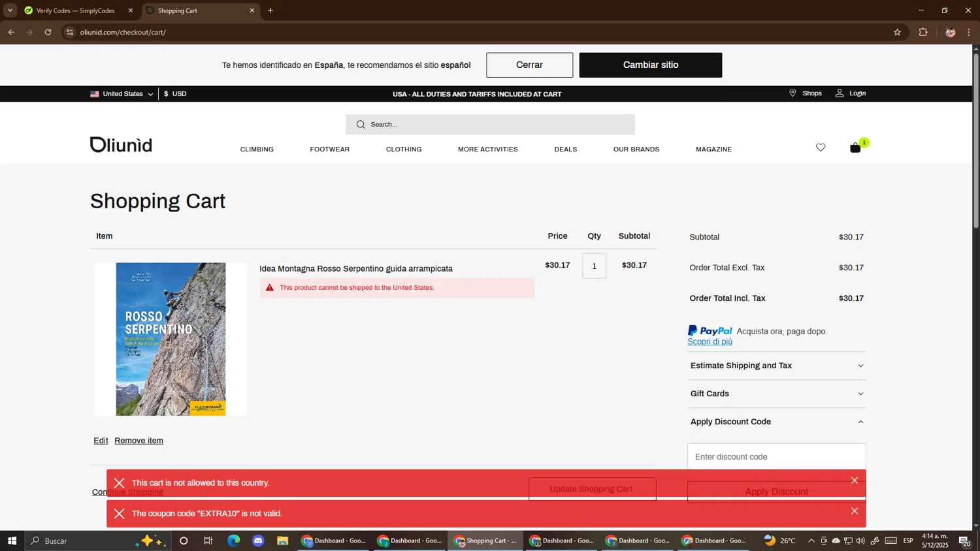Viewport: 980px width, 551px height.
Task: Open the OUR BRANDS menu
Action: click(636, 150)
